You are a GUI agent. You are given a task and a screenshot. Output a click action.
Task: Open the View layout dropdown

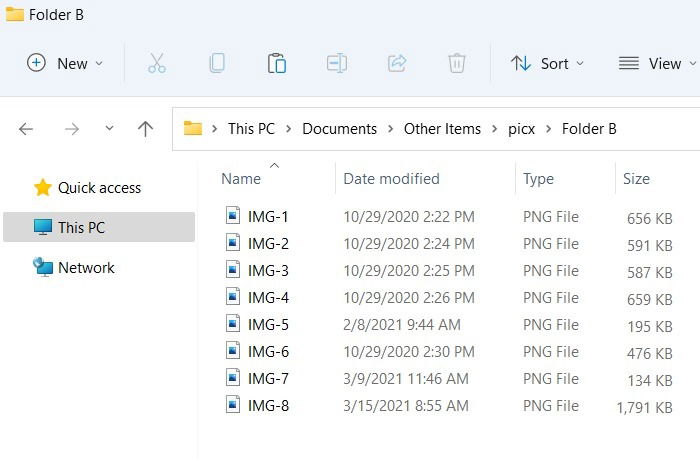(657, 63)
